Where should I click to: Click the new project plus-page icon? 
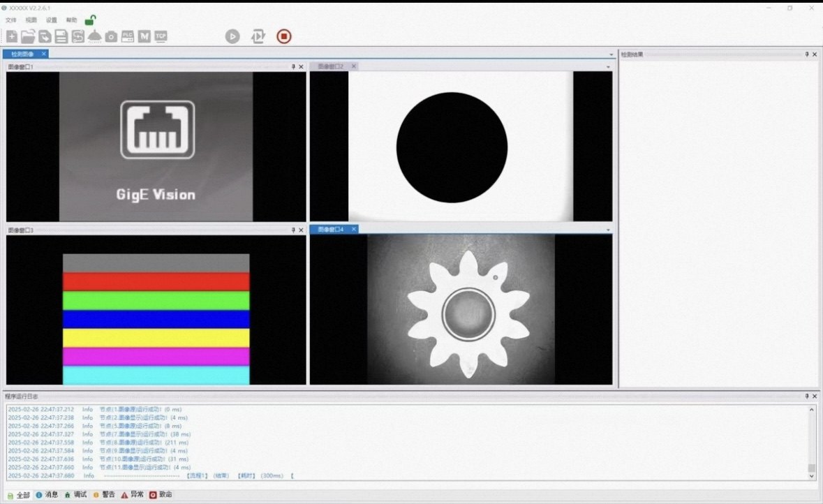click(x=12, y=36)
